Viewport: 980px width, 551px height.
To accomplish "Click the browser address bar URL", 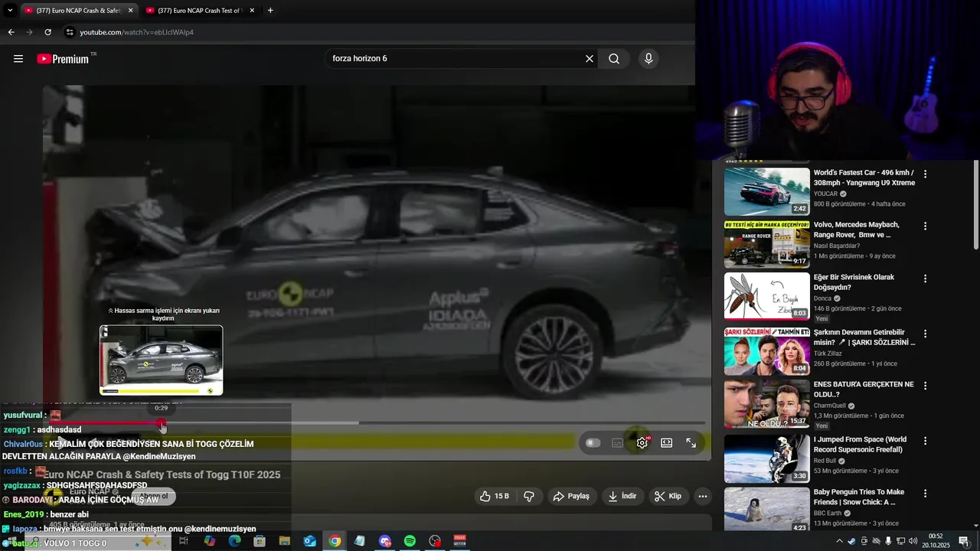I will tap(136, 32).
